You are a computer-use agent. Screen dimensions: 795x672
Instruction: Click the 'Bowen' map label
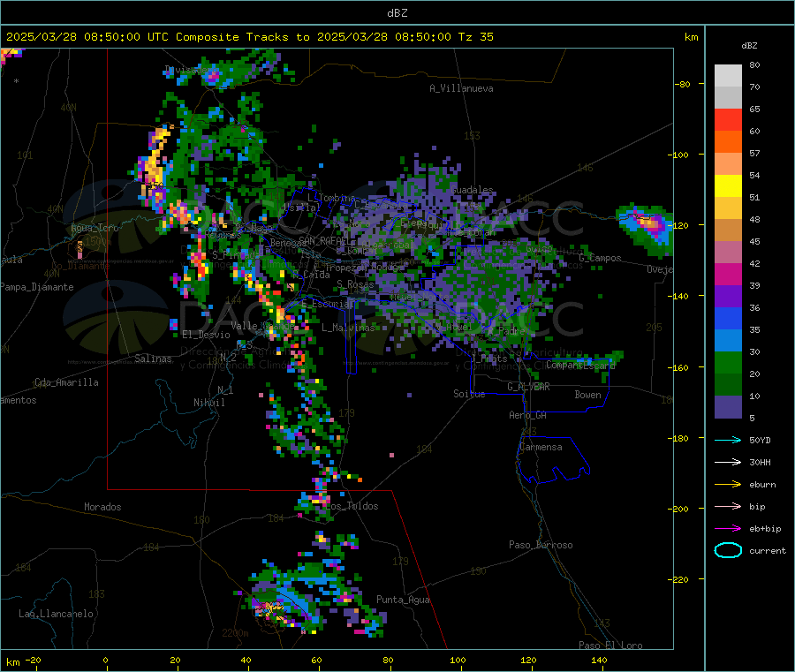pyautogui.click(x=588, y=395)
